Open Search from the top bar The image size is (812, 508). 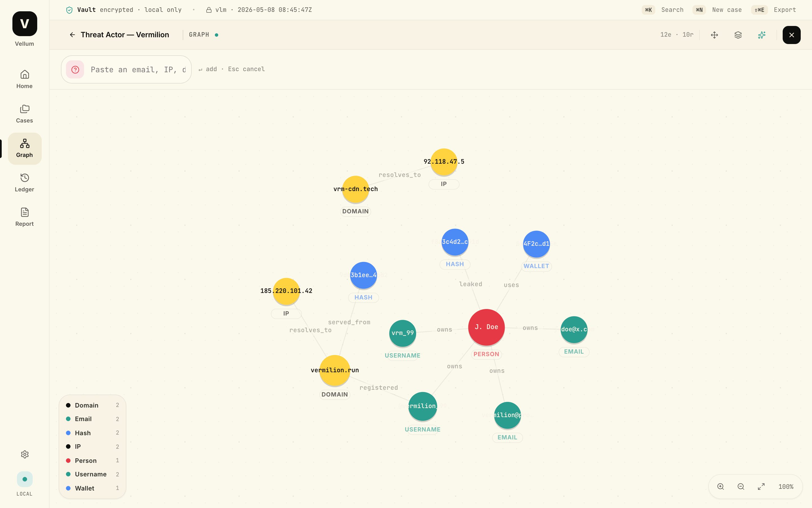point(663,10)
